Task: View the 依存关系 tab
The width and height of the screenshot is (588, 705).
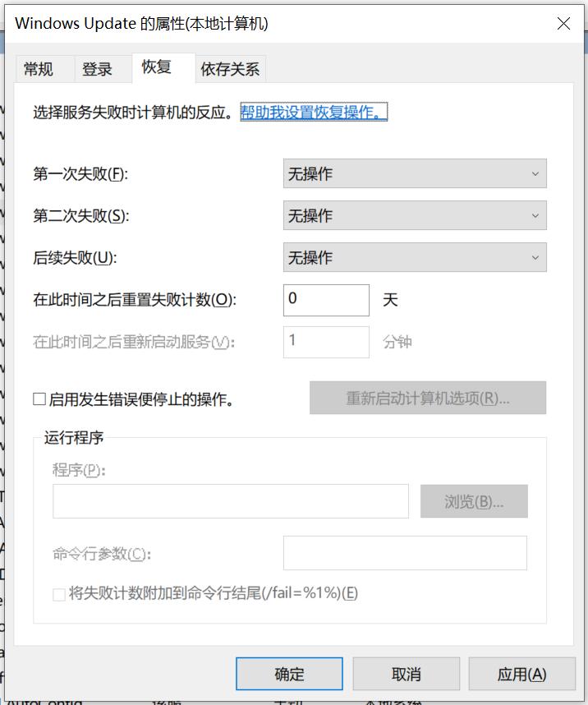Action: tap(231, 69)
